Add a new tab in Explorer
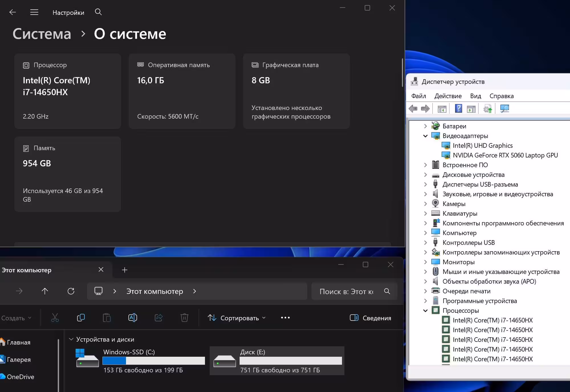 pos(125,270)
